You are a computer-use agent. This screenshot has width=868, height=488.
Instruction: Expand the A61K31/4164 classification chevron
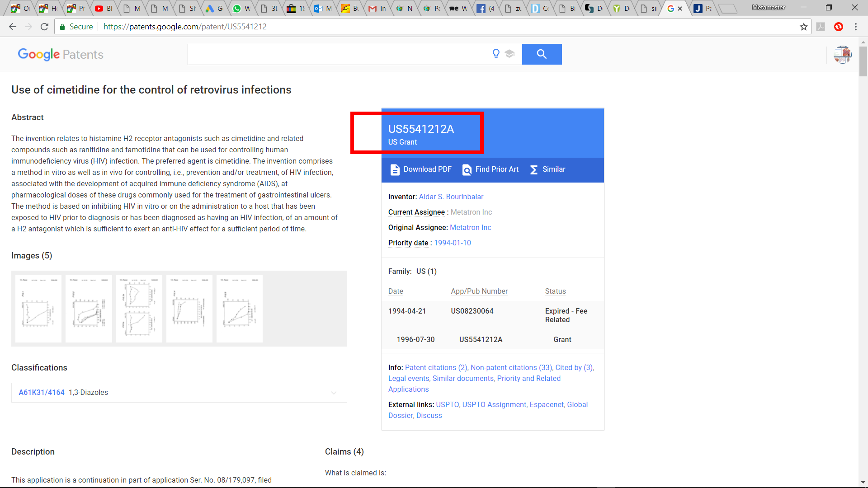point(334,393)
